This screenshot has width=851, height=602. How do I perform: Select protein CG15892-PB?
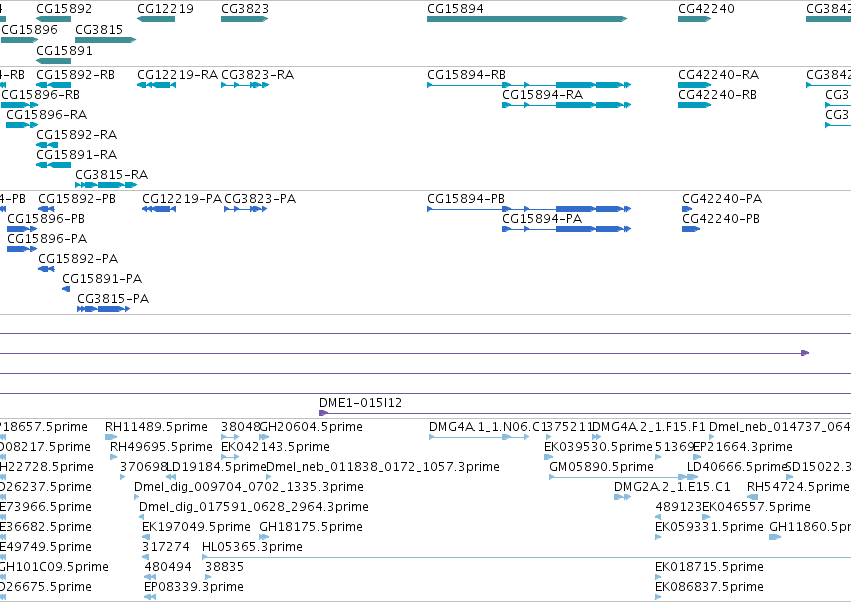77,199
